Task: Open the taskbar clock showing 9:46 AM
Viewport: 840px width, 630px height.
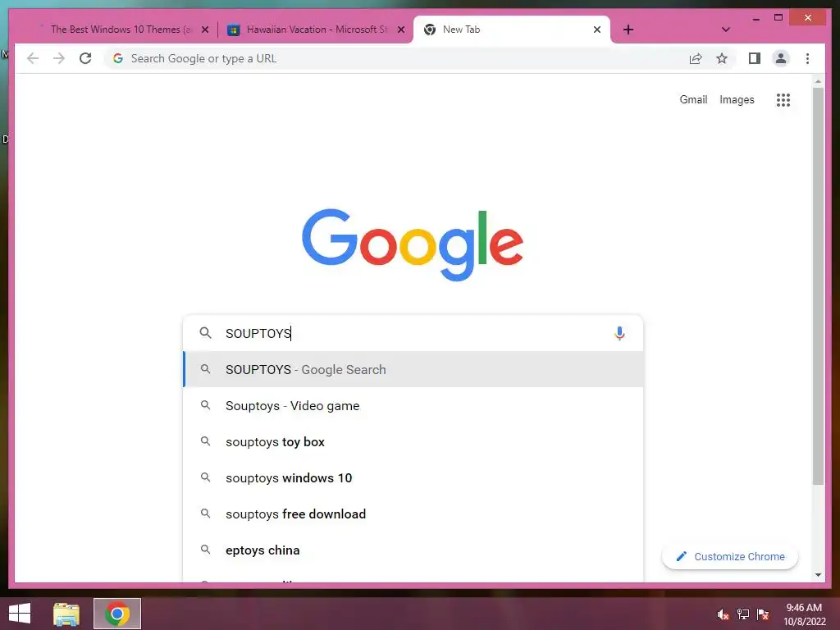Action: click(804, 614)
